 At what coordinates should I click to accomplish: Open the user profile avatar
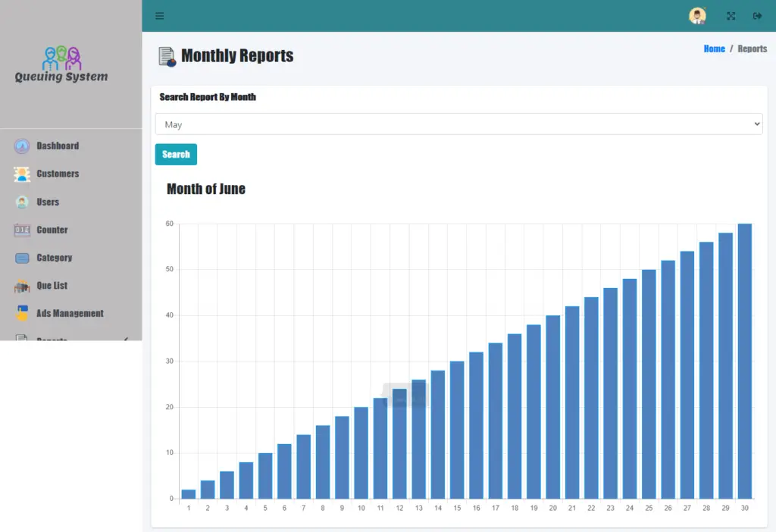click(697, 16)
